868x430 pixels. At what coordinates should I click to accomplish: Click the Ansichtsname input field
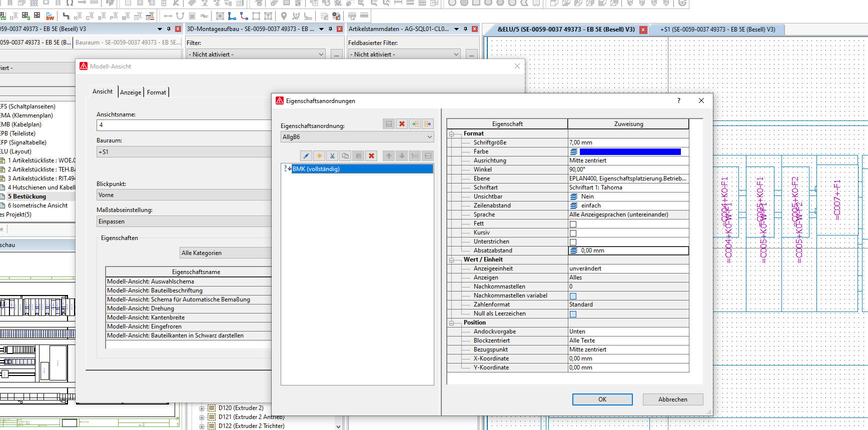coord(184,125)
